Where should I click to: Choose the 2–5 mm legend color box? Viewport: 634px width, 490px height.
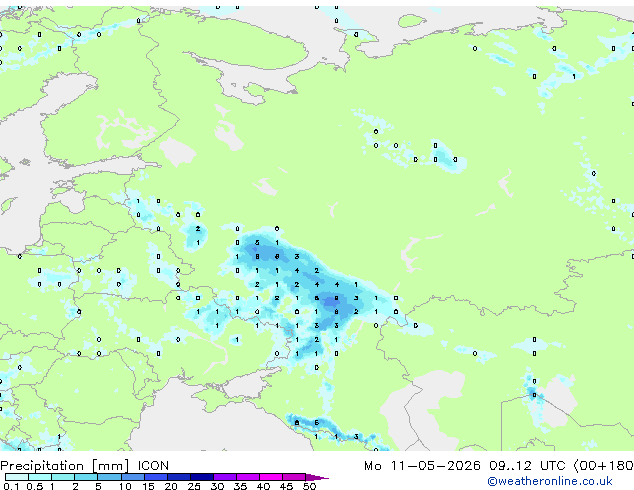coord(86,477)
